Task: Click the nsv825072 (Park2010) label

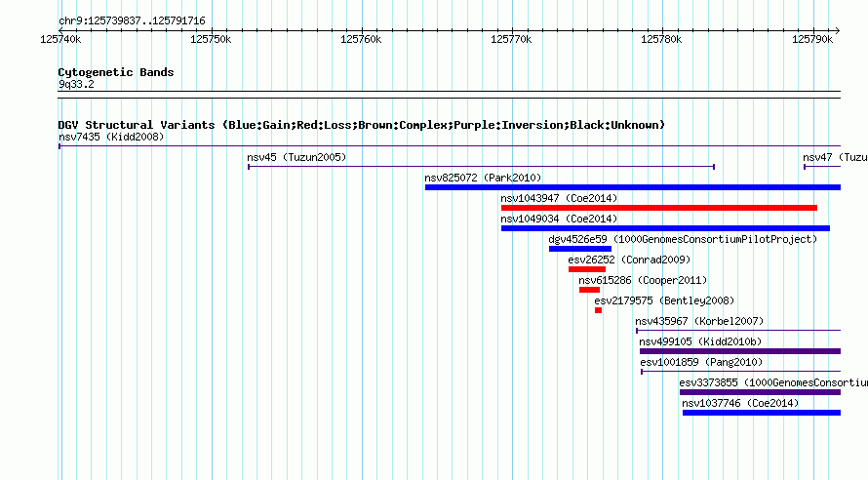Action: point(483,178)
